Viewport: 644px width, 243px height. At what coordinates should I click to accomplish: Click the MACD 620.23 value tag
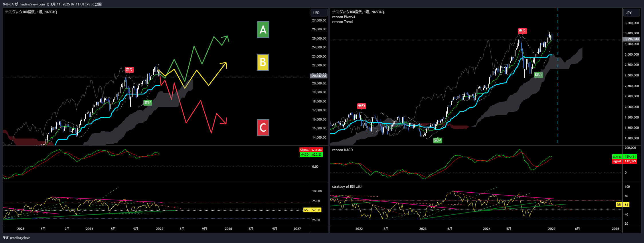tap(311, 155)
